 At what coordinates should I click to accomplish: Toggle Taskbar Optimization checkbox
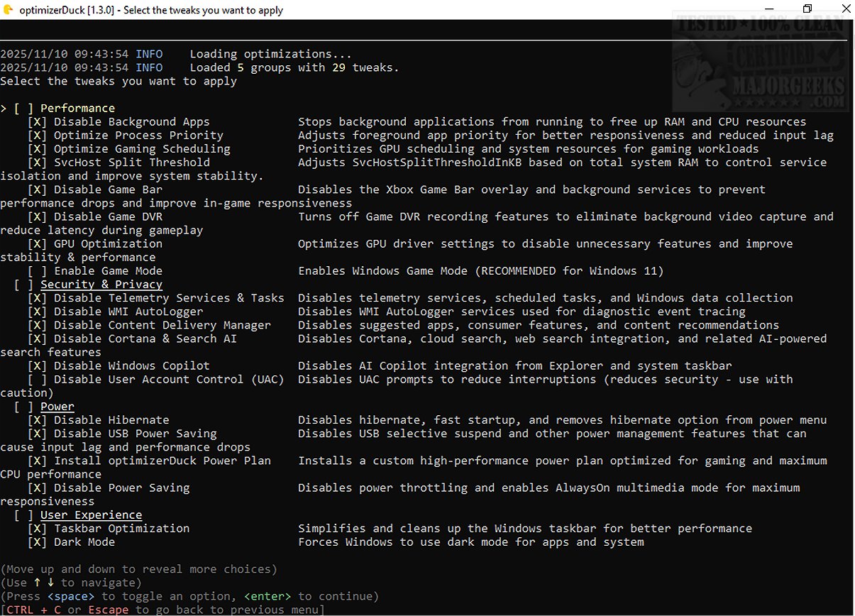click(x=37, y=529)
